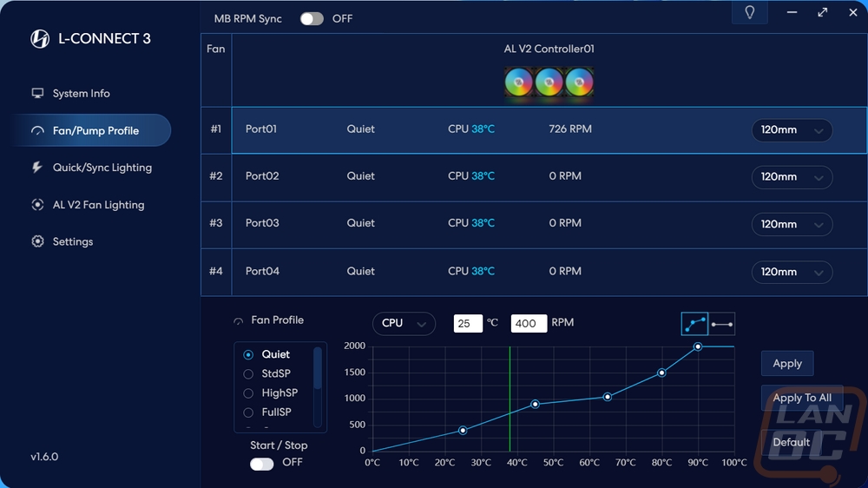Screen dimensions: 868x488
Task: Click the v1.6.0 version label
Action: click(x=44, y=457)
